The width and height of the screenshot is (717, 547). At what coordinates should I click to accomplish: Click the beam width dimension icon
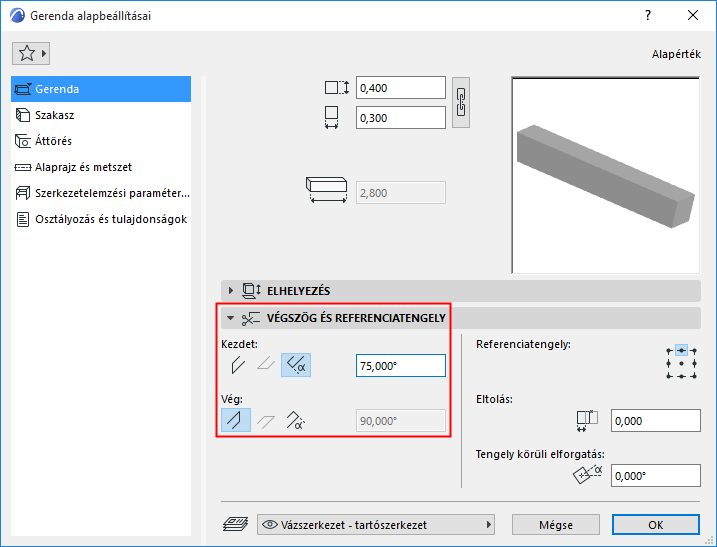[x=332, y=117]
